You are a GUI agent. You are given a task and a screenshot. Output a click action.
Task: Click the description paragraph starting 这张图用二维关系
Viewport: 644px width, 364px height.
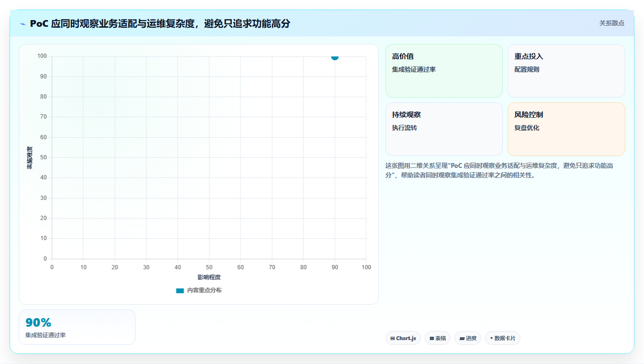(x=499, y=170)
